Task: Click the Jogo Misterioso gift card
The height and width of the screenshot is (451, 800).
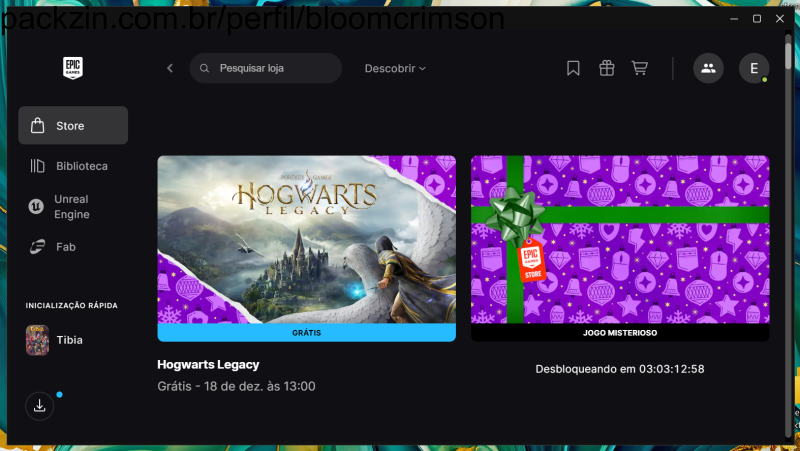Action: (620, 238)
